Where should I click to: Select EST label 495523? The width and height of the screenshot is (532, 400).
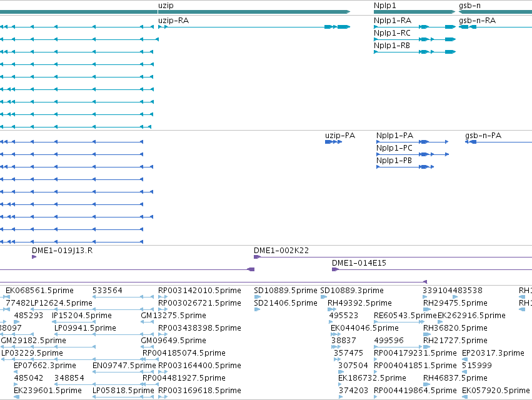[x=344, y=316]
